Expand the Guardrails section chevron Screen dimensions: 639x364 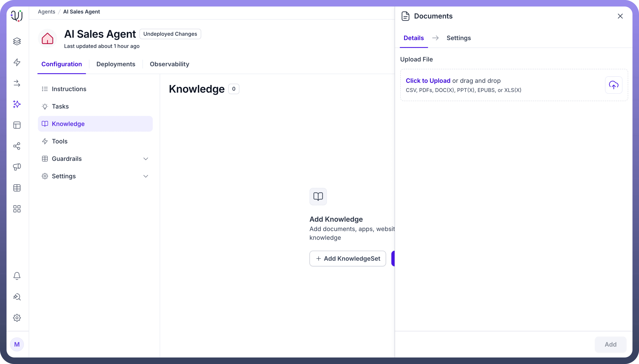tap(146, 159)
